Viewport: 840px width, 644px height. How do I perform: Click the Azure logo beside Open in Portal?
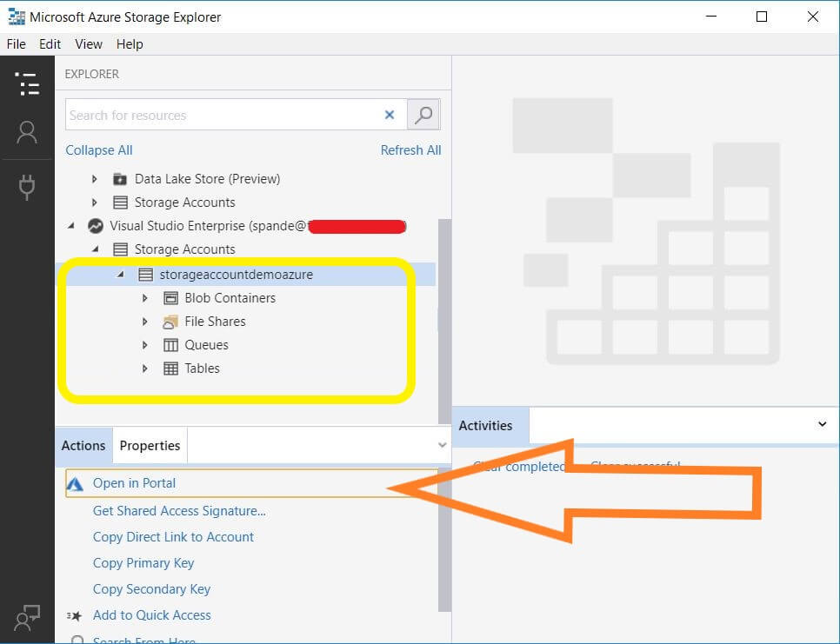(75, 484)
